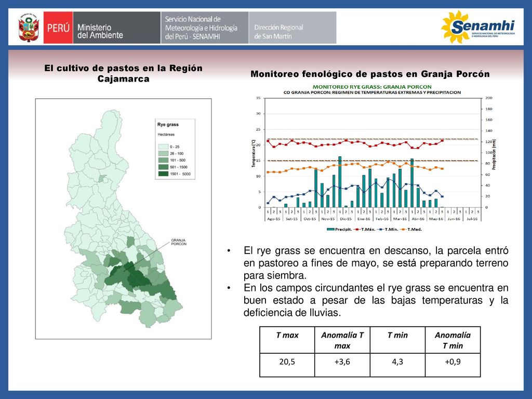Click the 'T.Med.' chart legend entry
This screenshot has width=532, height=399.
pos(411,229)
